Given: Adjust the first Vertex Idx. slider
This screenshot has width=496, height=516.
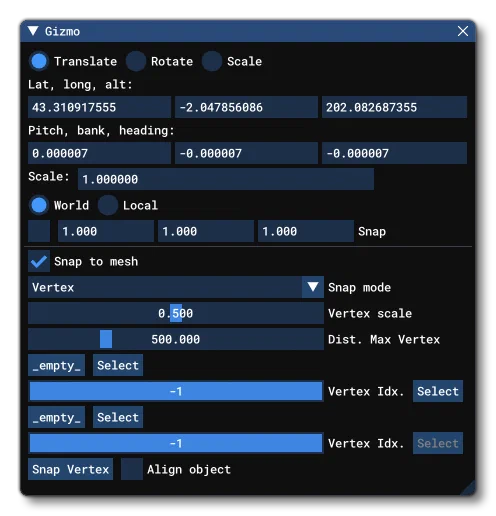Looking at the screenshot, I should pyautogui.click(x=176, y=391).
